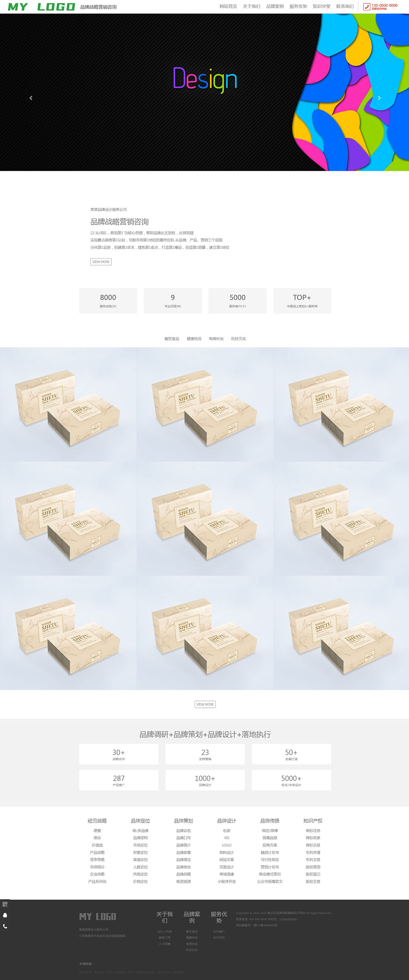Open the 商标注册 link
Screen dimensions: 409x980
[x=313, y=830]
